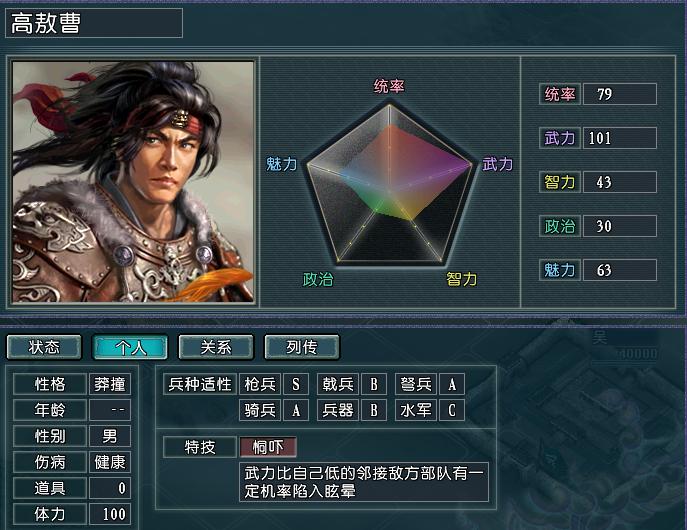The width and height of the screenshot is (687, 530).
Task: Click the 统率 stat label
Action: pyautogui.click(x=560, y=94)
